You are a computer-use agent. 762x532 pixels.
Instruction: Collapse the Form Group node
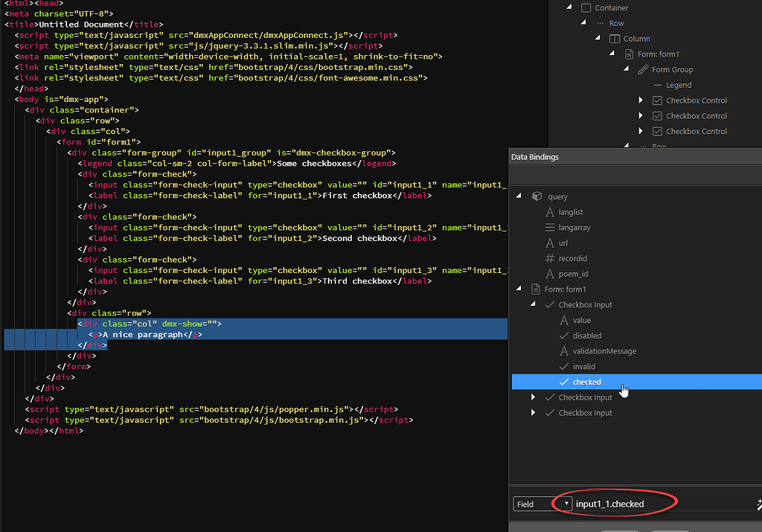pos(626,69)
